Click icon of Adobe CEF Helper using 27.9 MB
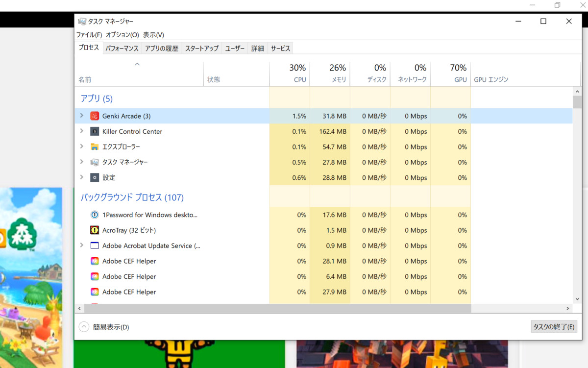 (x=95, y=292)
